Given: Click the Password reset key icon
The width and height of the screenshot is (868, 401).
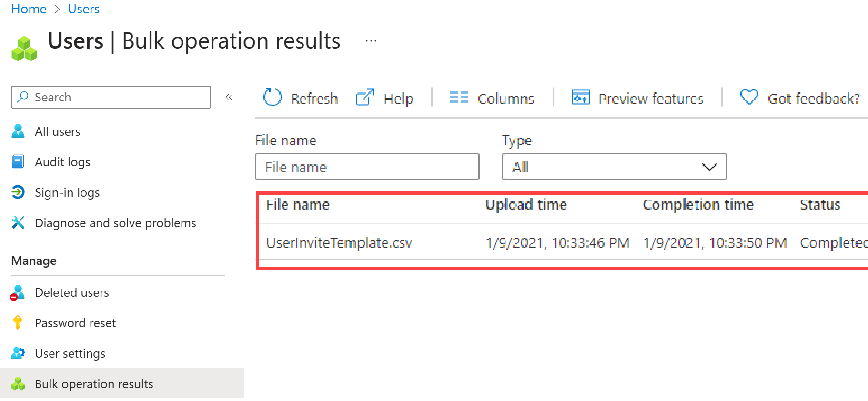Looking at the screenshot, I should tap(18, 322).
